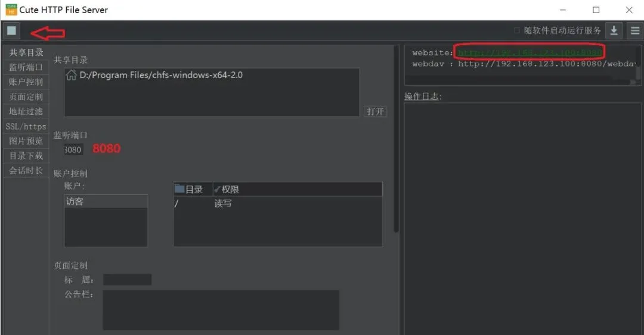Enable 随软件启动运行服务 checkbox
This screenshot has height=335, width=644.
click(516, 30)
